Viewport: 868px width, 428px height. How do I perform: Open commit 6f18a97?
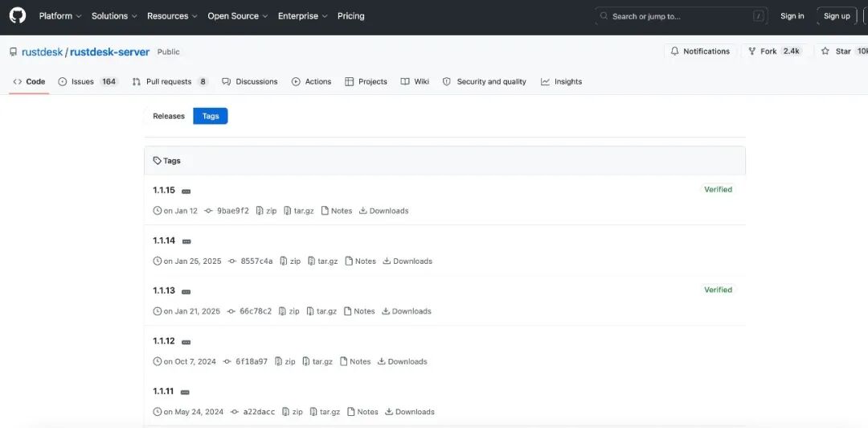(x=246, y=361)
